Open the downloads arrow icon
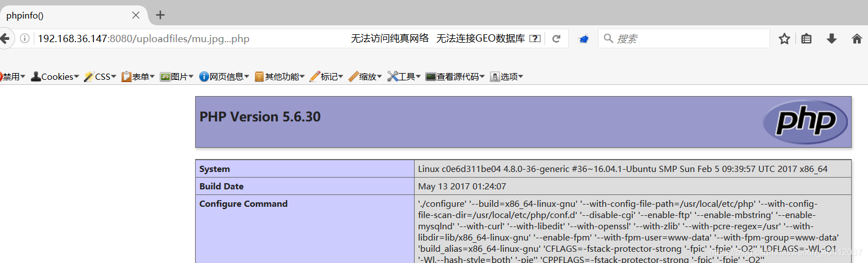 (831, 39)
